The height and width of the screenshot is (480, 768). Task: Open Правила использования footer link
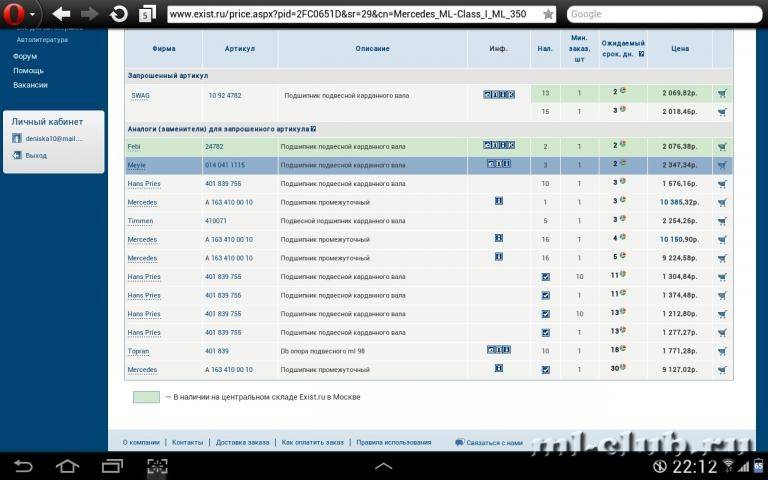tap(394, 442)
